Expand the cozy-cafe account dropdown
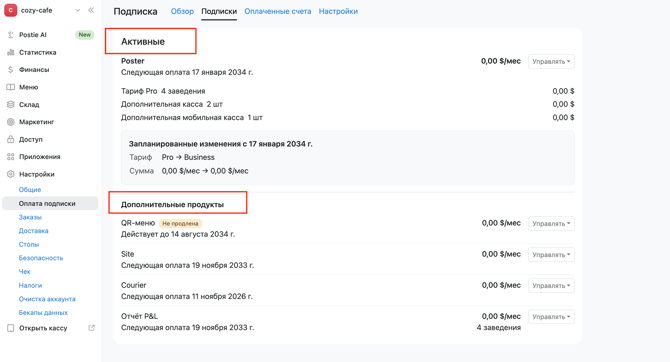670x362 pixels. point(78,10)
